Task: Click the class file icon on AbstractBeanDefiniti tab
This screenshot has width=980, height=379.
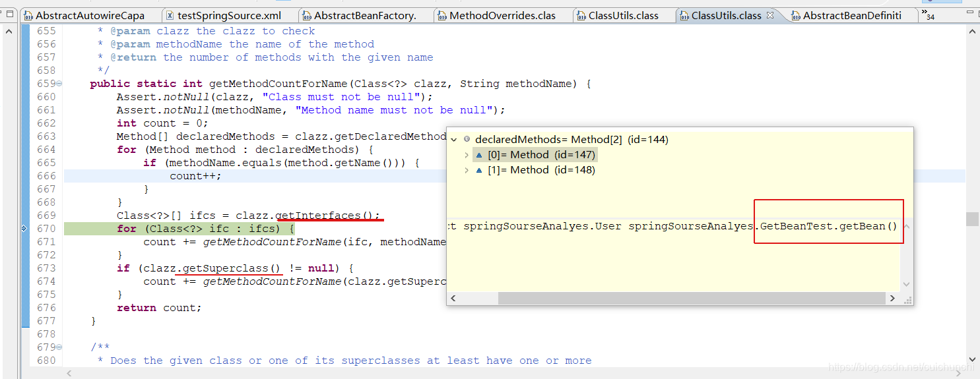Action: click(x=796, y=16)
